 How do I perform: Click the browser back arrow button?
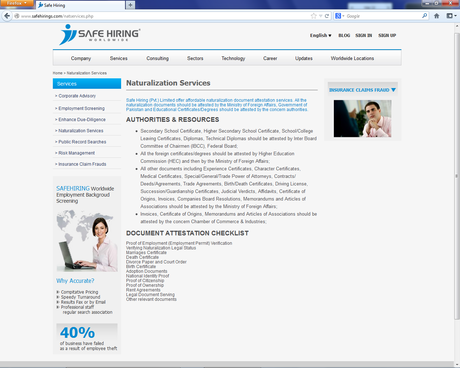(7, 16)
